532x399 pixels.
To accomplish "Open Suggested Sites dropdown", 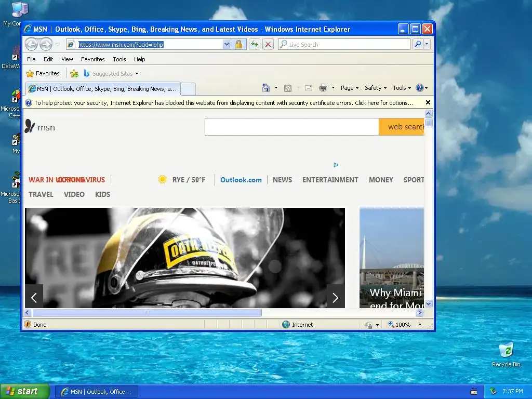I will pyautogui.click(x=111, y=73).
